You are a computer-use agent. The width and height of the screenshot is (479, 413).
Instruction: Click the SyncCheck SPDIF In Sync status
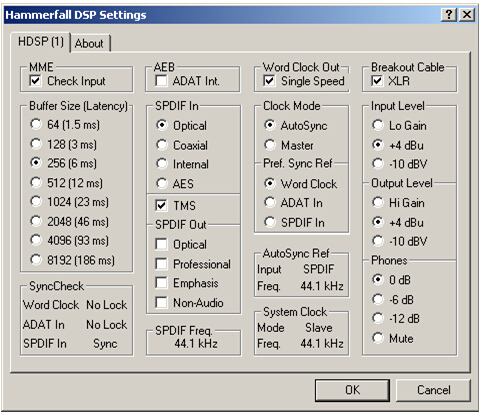(x=105, y=344)
